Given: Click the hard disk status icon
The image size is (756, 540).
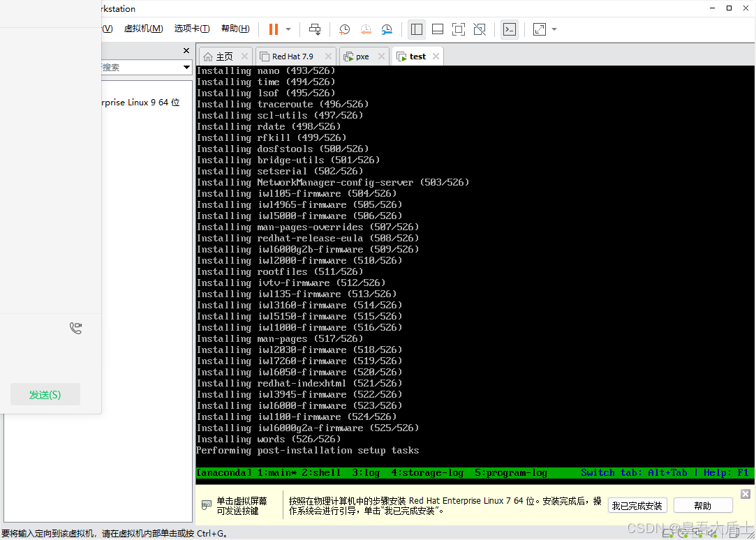Looking at the screenshot, I should pyautogui.click(x=667, y=532).
